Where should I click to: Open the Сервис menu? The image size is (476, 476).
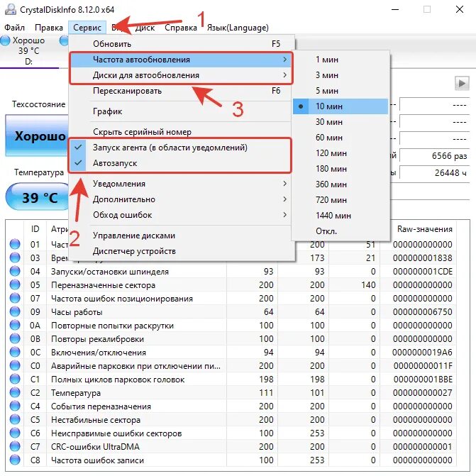pyautogui.click(x=87, y=28)
